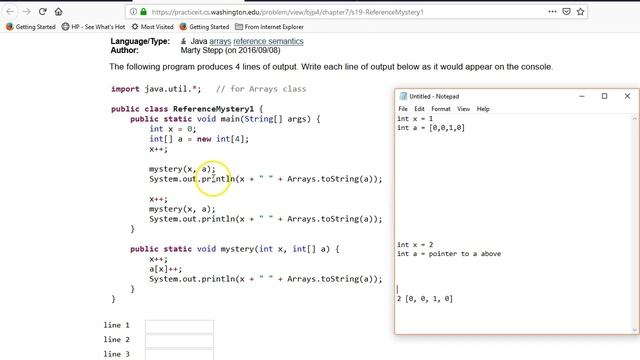Viewport: 640px width, 360px height.
Task: Maximize the Notepad window
Action: tap(604, 96)
